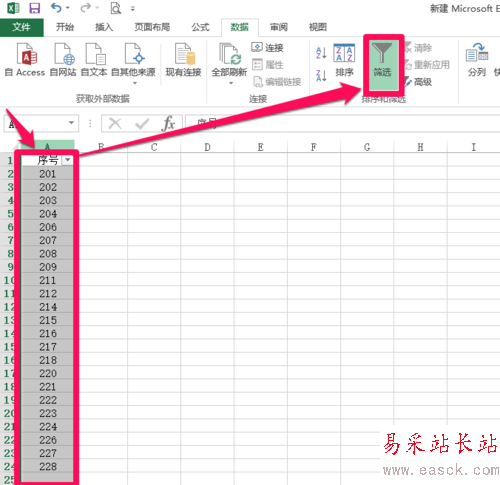Screen dimensions: 500x485
Task: Undo the last action
Action: pos(56,7)
